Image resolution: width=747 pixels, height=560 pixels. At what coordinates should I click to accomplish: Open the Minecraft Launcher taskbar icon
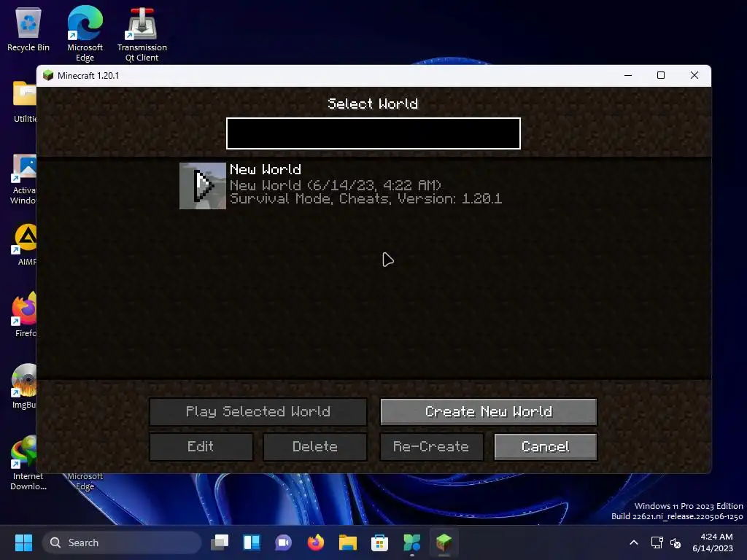point(411,542)
